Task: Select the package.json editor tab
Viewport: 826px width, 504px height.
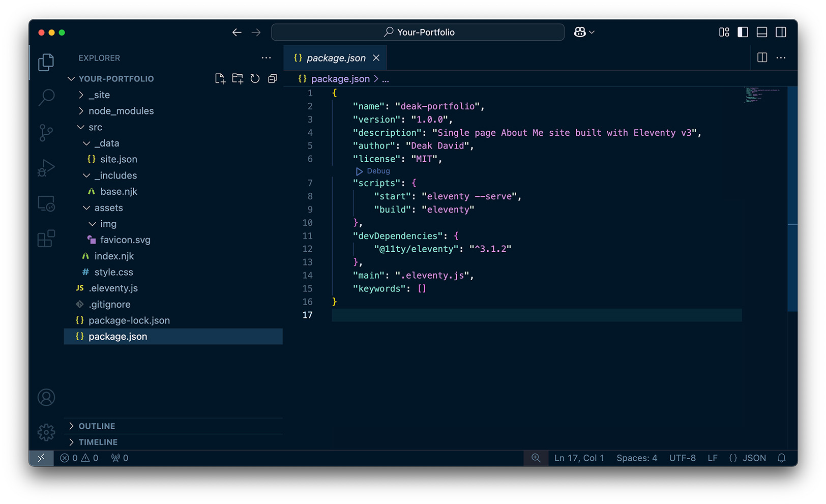Action: pyautogui.click(x=336, y=58)
